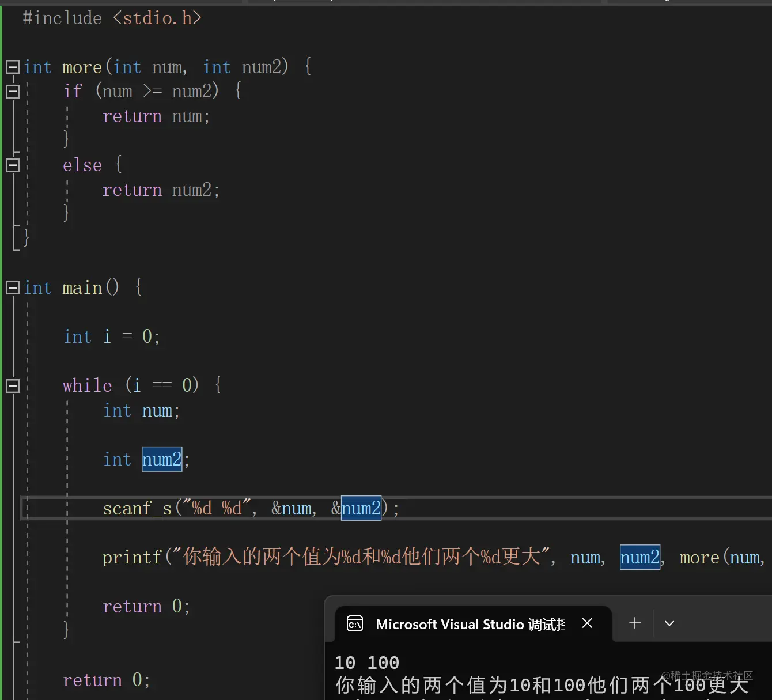Click the "main" function name
Viewport: 772px width, 700px height.
tap(82, 287)
